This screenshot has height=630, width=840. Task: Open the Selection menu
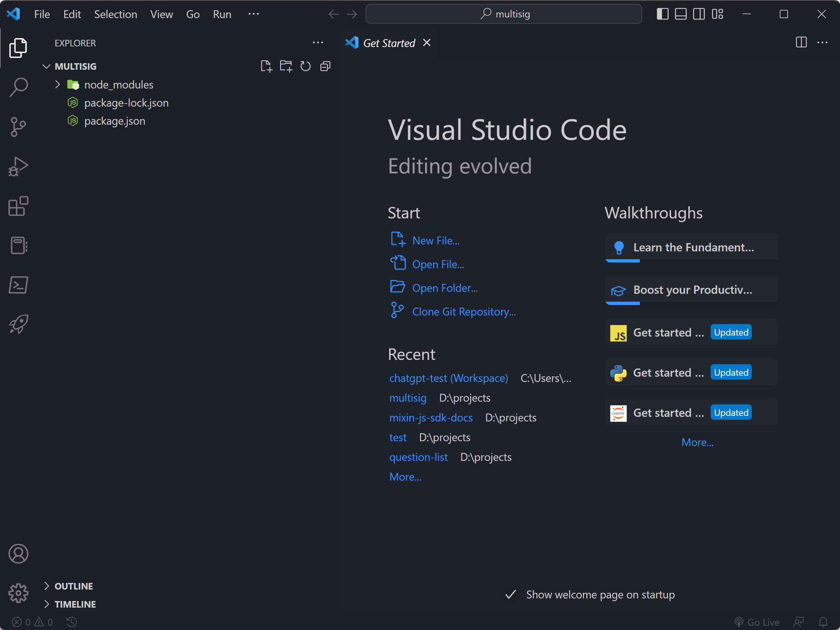click(116, 14)
